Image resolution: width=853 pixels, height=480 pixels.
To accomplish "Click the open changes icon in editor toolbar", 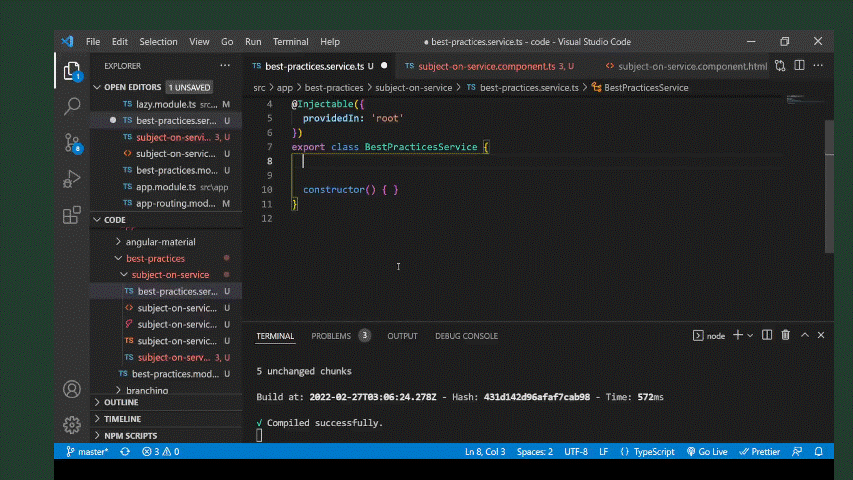I will pos(780,66).
